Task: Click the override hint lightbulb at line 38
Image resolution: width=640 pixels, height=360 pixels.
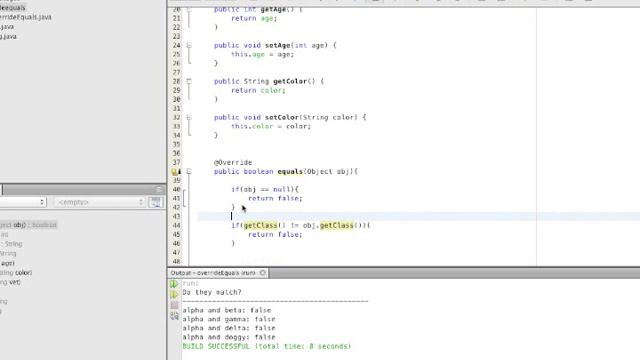Action: pos(176,172)
